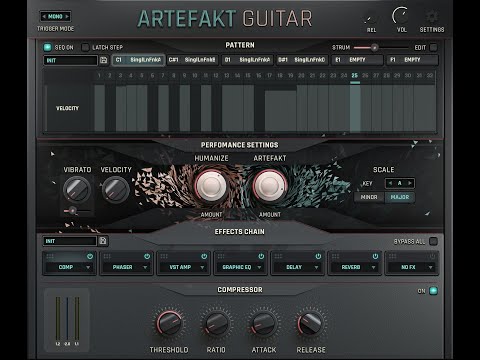
Task: Switch scale to MINOR
Action: click(369, 197)
